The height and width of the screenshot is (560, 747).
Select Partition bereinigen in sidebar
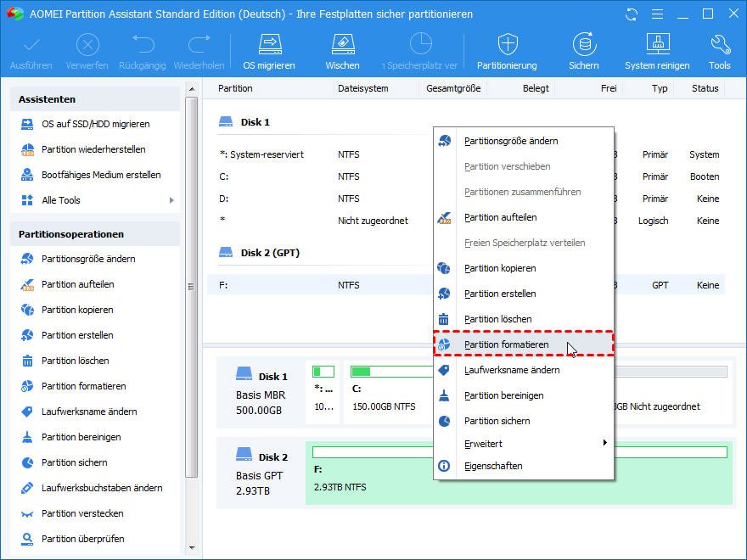coord(81,437)
